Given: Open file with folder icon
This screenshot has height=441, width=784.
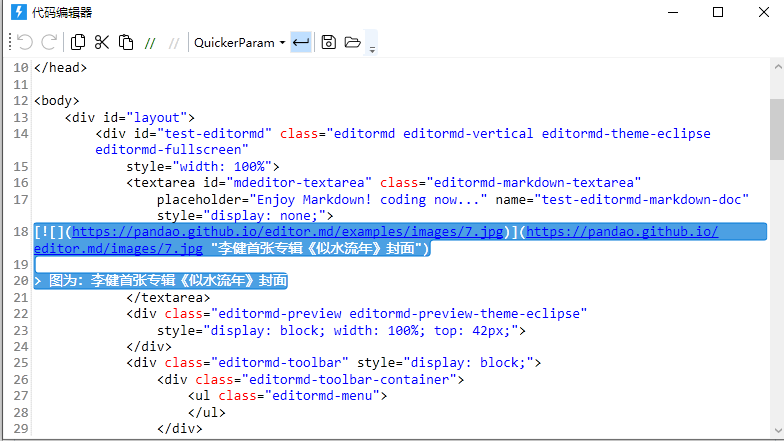Looking at the screenshot, I should point(352,42).
